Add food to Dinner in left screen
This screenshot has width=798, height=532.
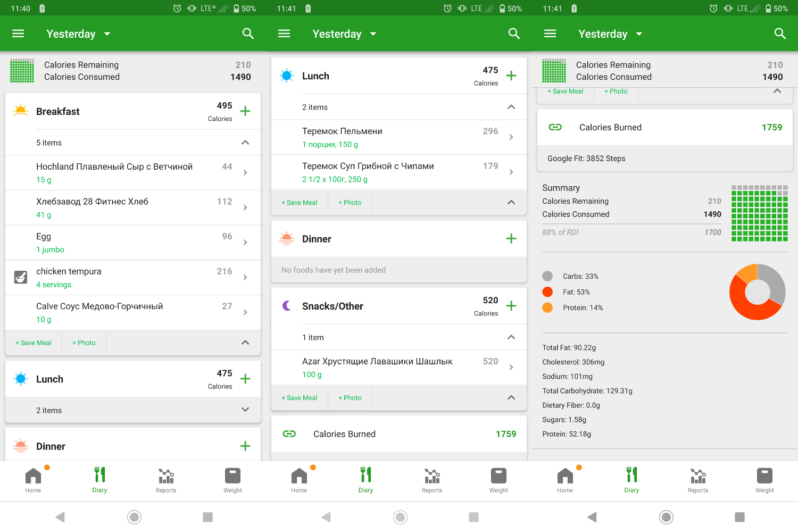(x=245, y=446)
